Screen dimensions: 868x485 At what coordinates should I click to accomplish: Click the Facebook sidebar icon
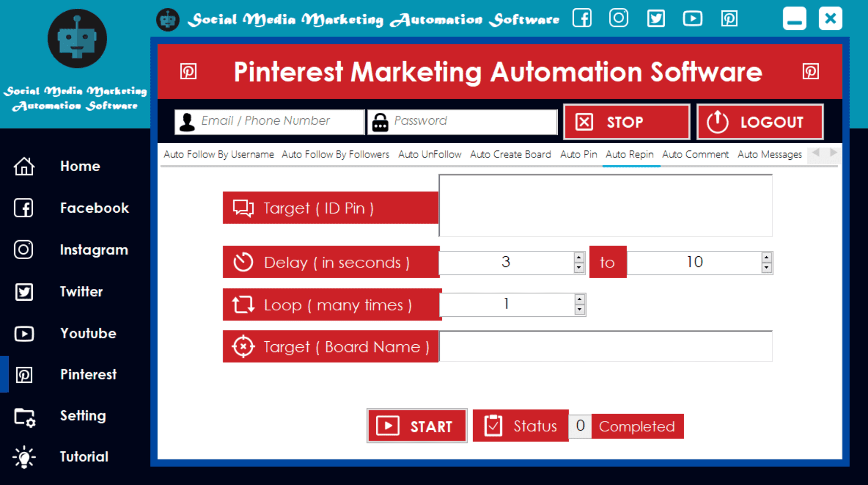tap(23, 208)
